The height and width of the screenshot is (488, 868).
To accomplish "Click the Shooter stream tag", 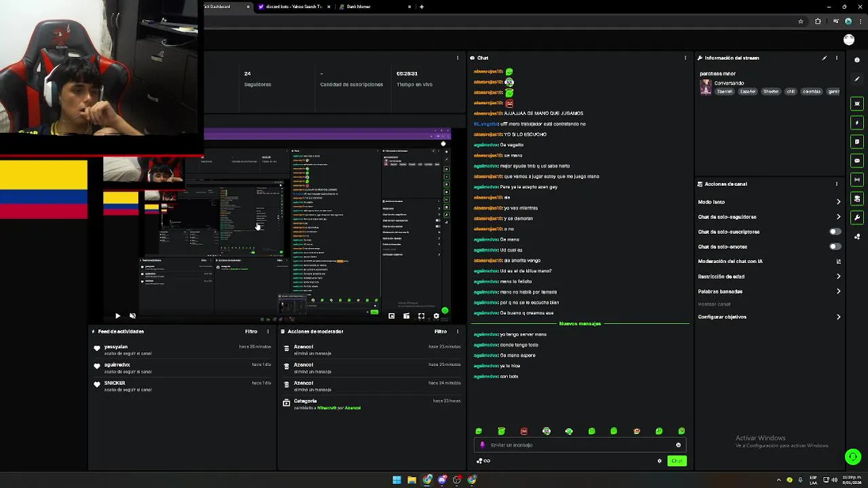I will click(771, 91).
